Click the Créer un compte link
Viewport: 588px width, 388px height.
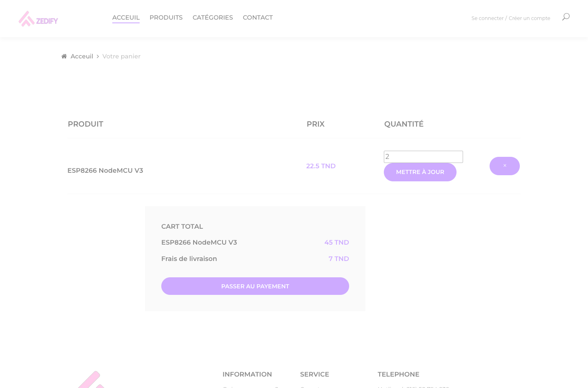530,18
